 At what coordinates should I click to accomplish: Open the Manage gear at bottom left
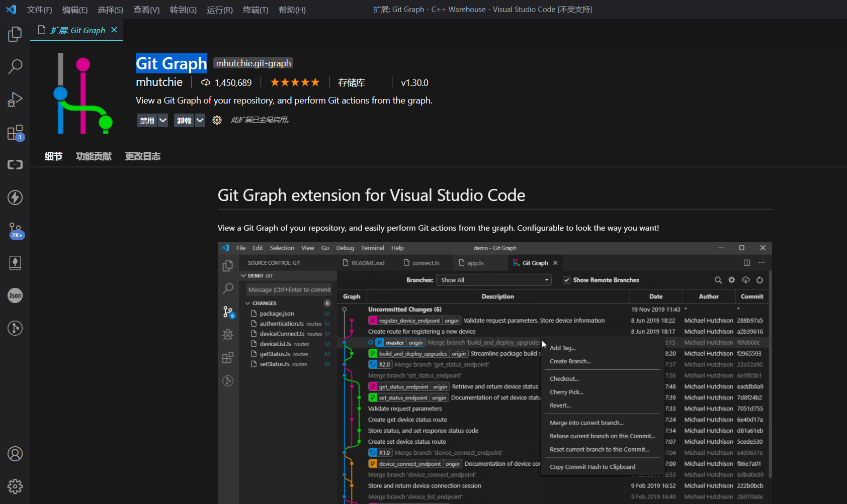click(x=15, y=486)
